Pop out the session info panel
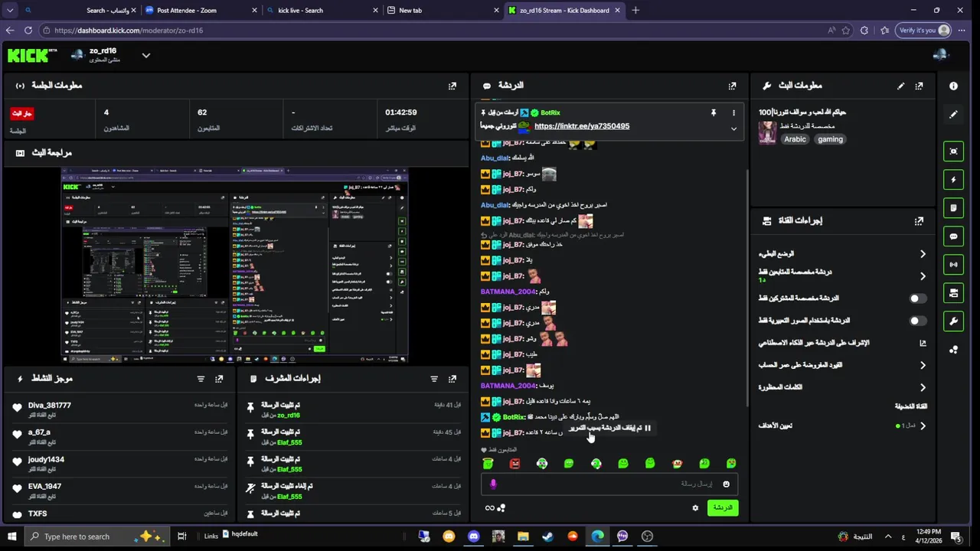The height and width of the screenshot is (551, 980). coord(452,86)
